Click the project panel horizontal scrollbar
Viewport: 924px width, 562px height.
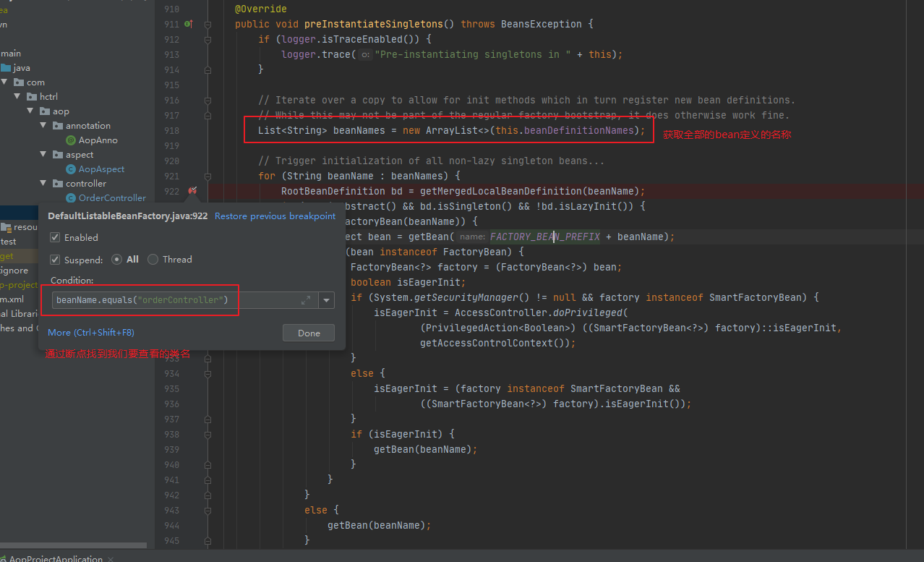72,545
